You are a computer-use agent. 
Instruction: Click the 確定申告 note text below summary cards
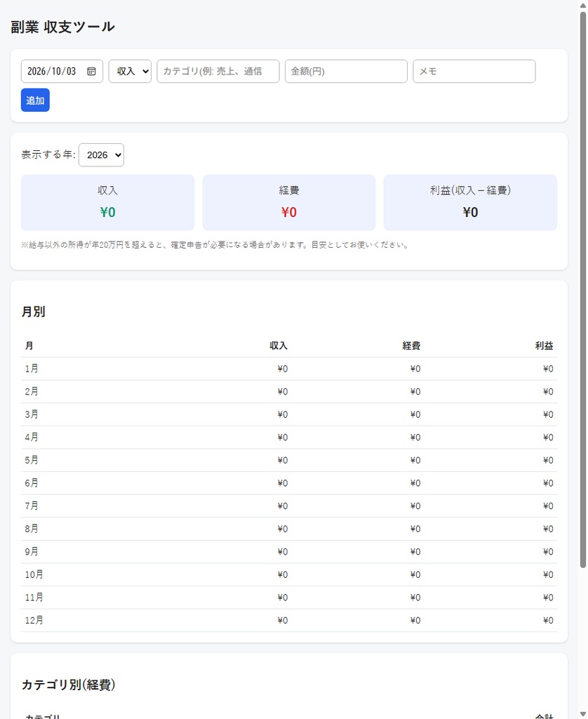215,245
